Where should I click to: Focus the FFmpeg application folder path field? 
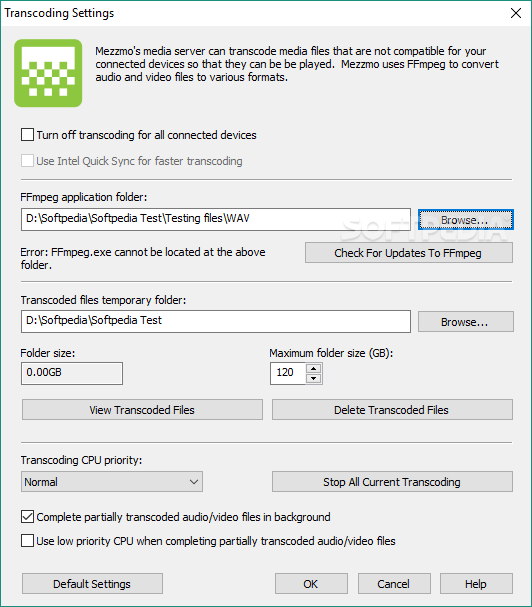click(x=216, y=219)
